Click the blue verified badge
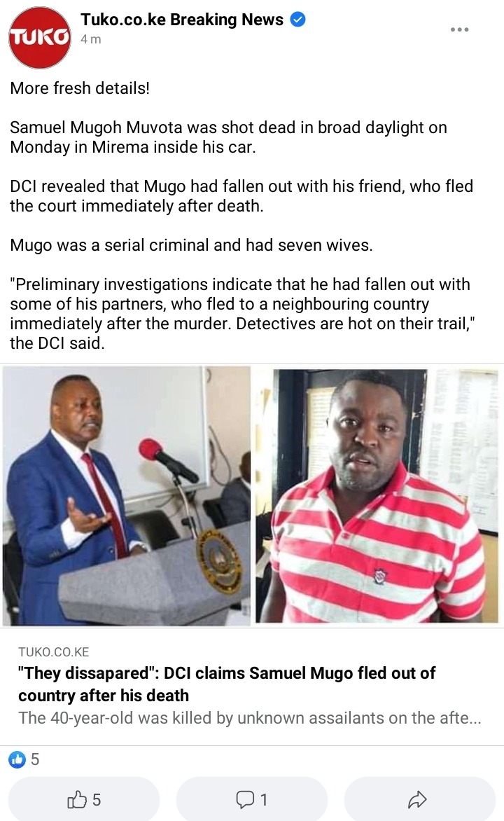Image resolution: width=504 pixels, height=821 pixels. pyautogui.click(x=297, y=20)
